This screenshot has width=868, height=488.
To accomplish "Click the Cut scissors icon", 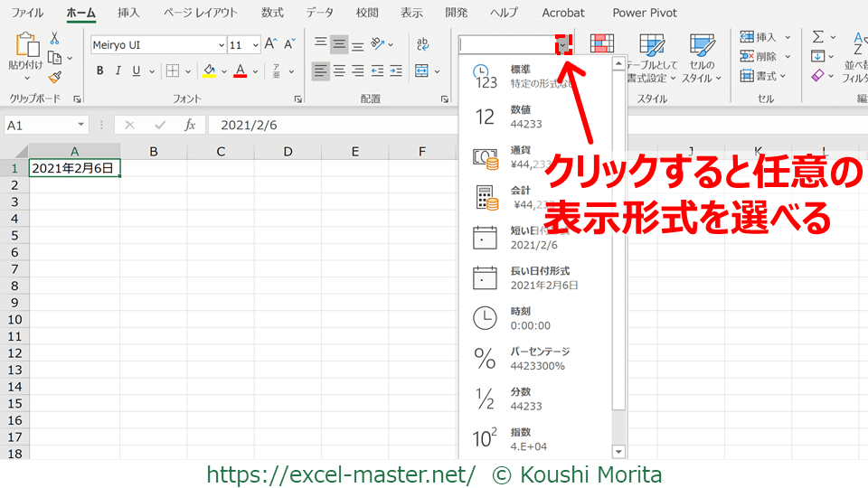I will coord(55,38).
